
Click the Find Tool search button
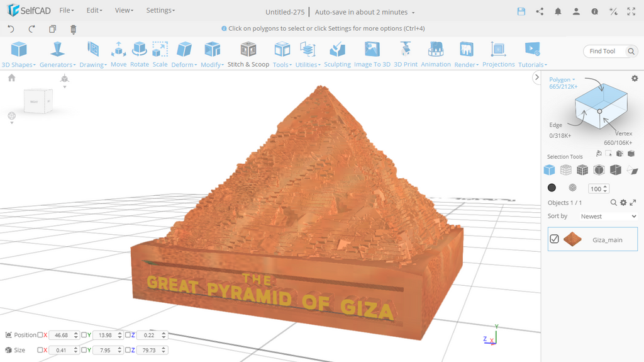(631, 52)
